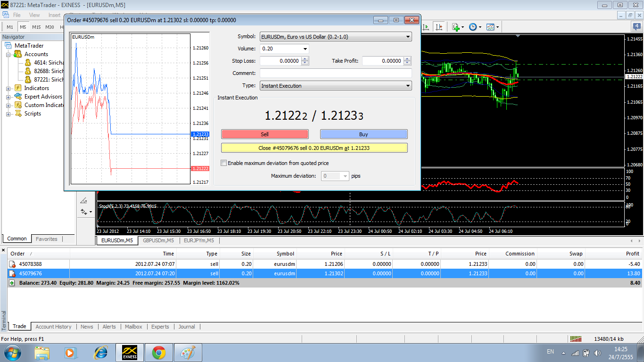This screenshot has height=362, width=644.
Task: Switch to M5 timeframe
Action: tap(23, 27)
